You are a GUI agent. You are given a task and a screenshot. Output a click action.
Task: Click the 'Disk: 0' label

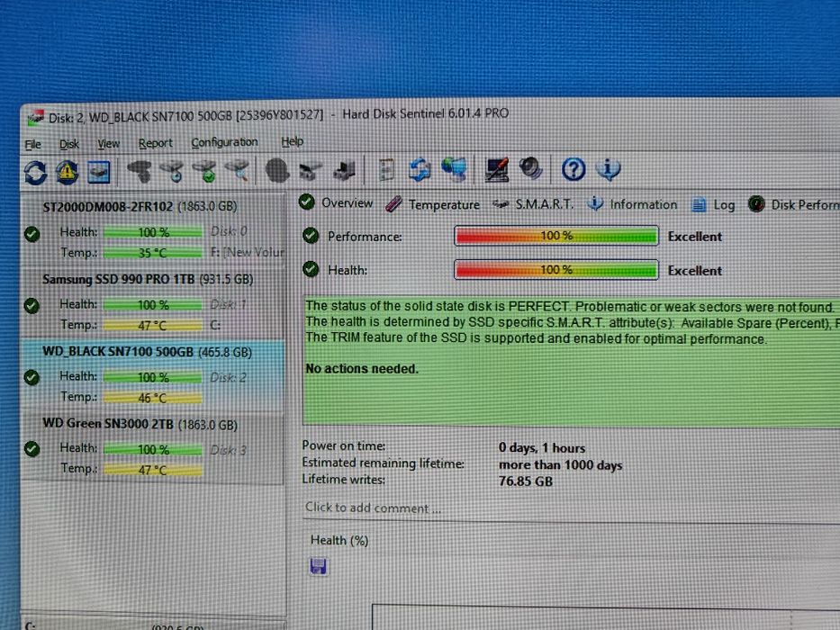(x=229, y=231)
